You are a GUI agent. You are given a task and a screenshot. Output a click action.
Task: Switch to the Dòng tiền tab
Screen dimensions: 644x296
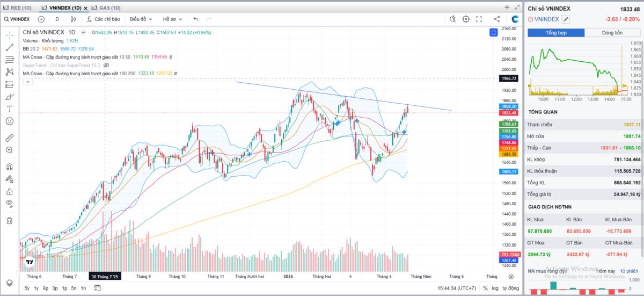612,33
